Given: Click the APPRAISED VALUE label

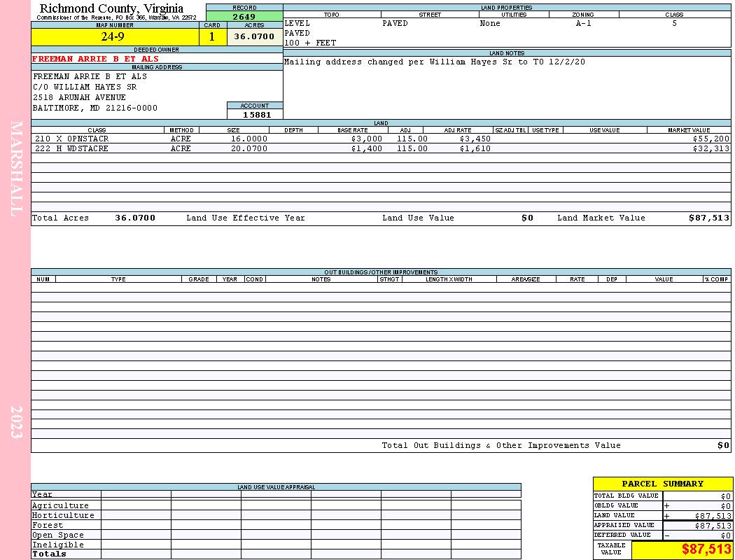Looking at the screenshot, I should (x=624, y=525).
